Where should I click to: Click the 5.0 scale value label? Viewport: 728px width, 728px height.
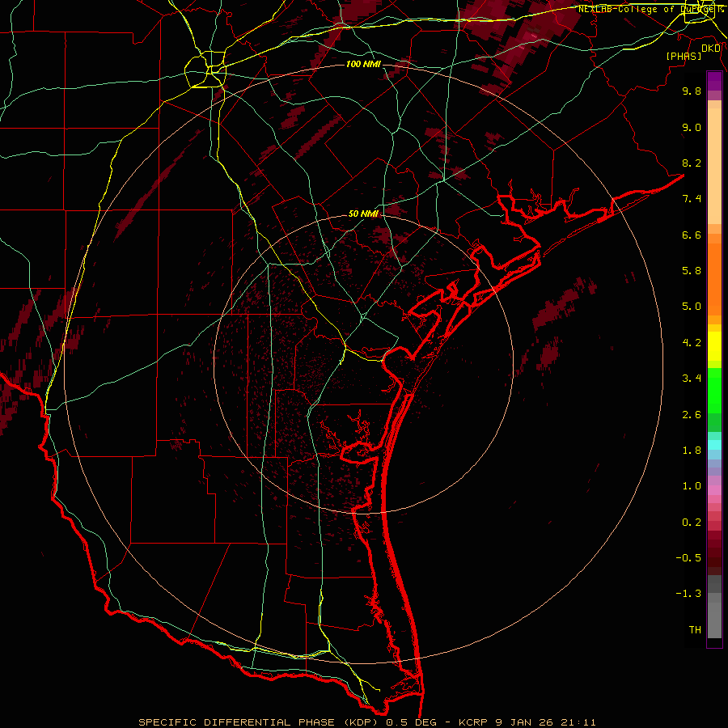pyautogui.click(x=692, y=307)
